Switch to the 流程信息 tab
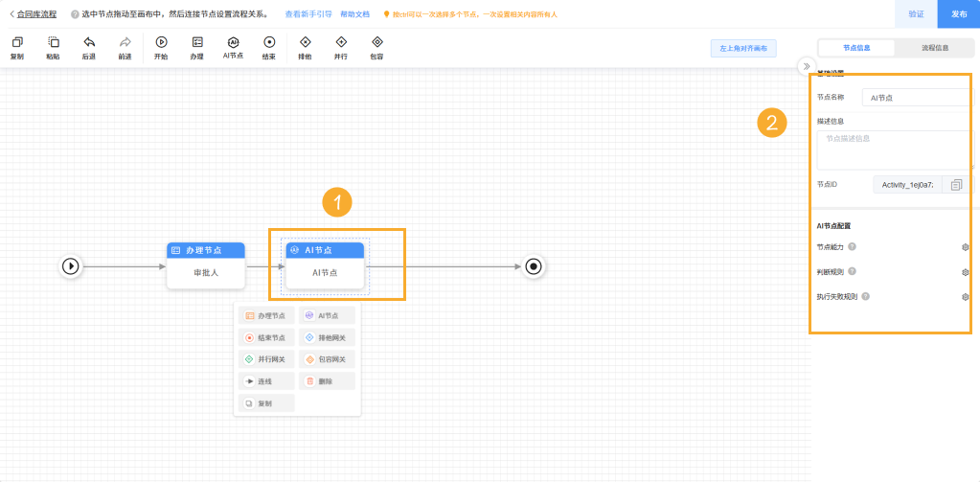This screenshot has height=482, width=980. (x=934, y=48)
